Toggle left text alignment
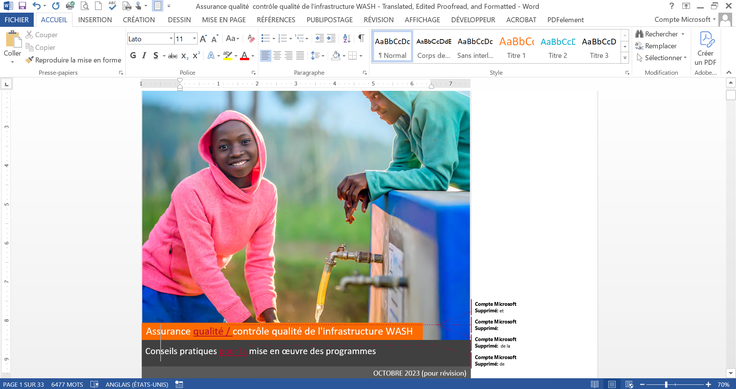This screenshot has width=736, height=389. point(266,56)
